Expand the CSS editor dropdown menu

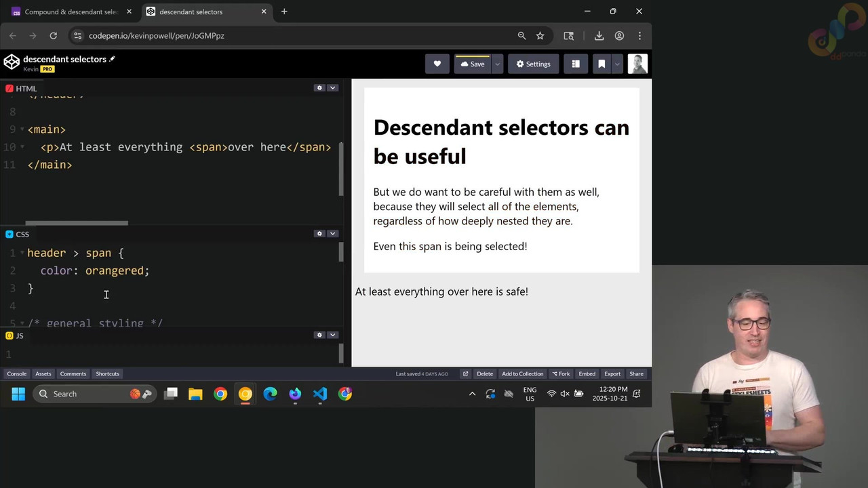tap(332, 234)
